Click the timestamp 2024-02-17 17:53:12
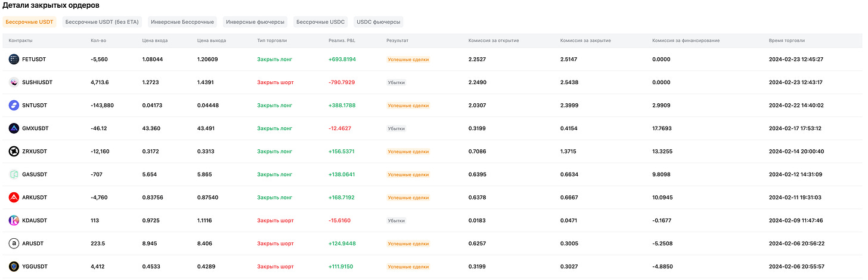The image size is (868, 280). 796,128
